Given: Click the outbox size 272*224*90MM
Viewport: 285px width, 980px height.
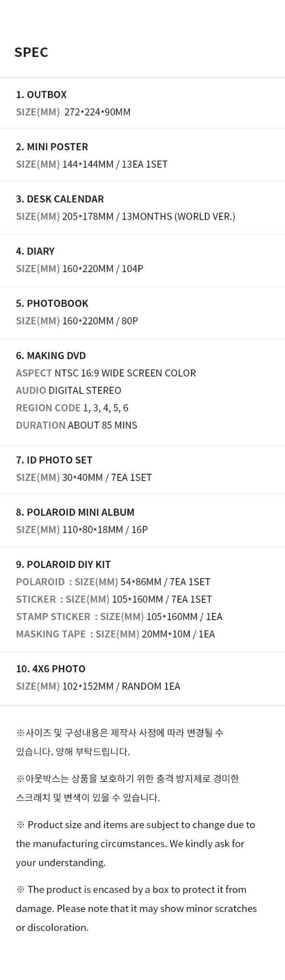Looking at the screenshot, I should pos(97,112).
